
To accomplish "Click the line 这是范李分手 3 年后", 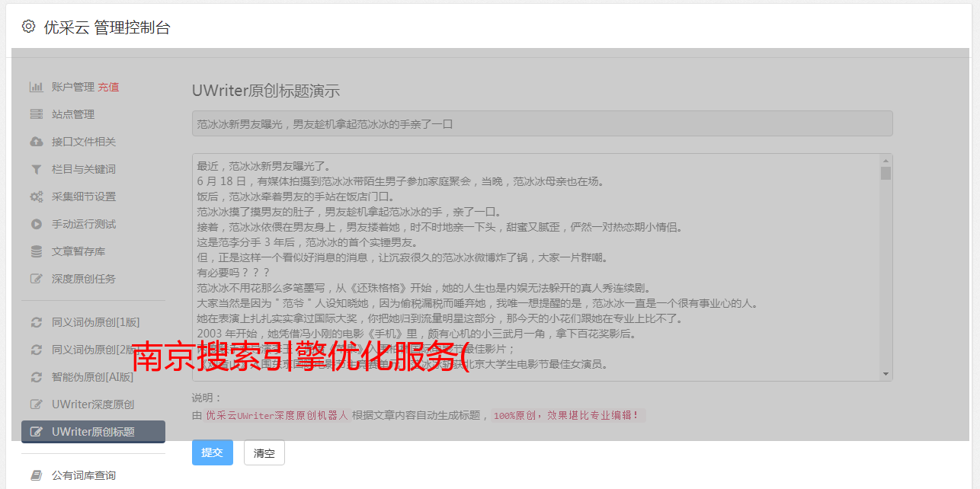I will tap(307, 242).
